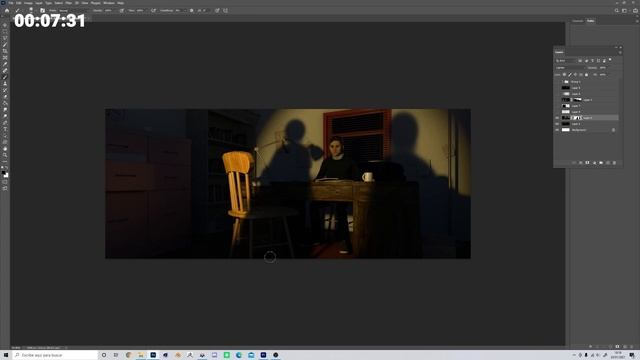
Task: Select the Pen tool
Action: coord(5,122)
